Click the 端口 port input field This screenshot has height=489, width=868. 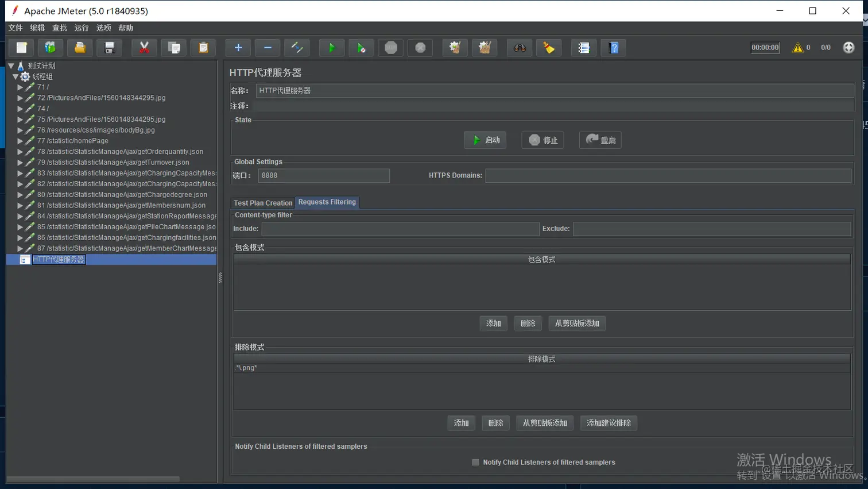click(324, 175)
